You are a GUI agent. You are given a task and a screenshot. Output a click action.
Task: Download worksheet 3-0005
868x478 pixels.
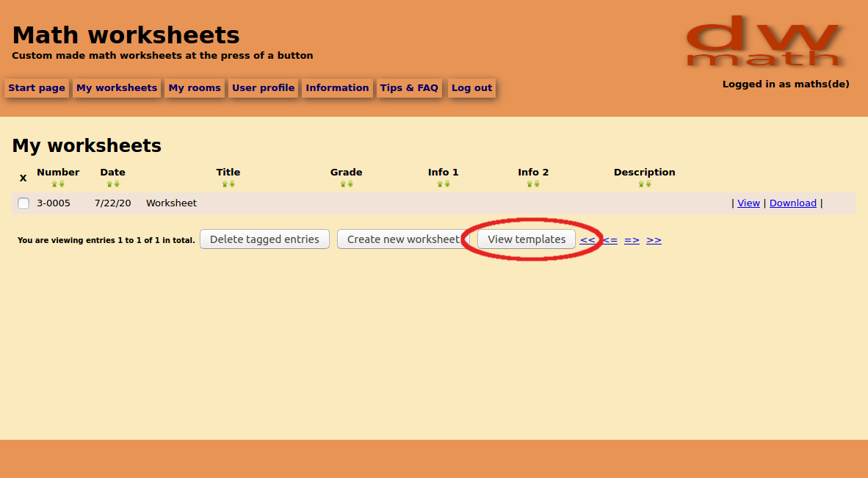pos(792,203)
